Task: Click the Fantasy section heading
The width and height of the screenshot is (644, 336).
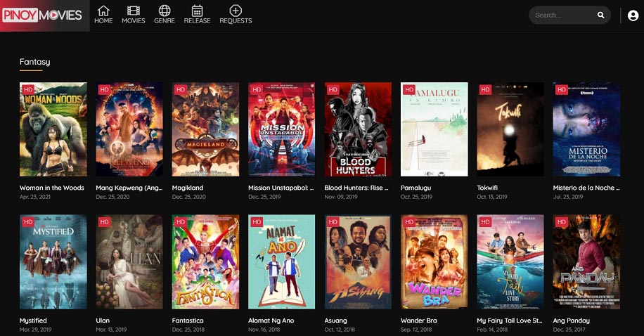Action: 35,62
